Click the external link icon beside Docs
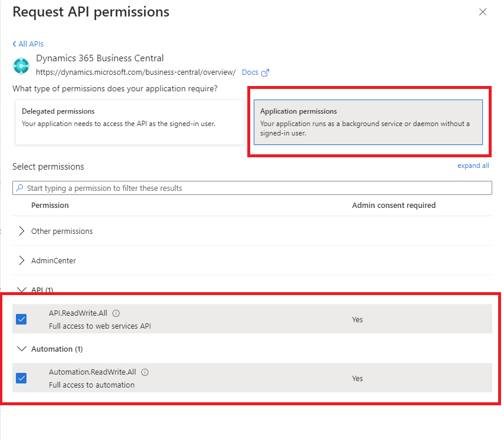The height and width of the screenshot is (440, 504). coord(265,72)
